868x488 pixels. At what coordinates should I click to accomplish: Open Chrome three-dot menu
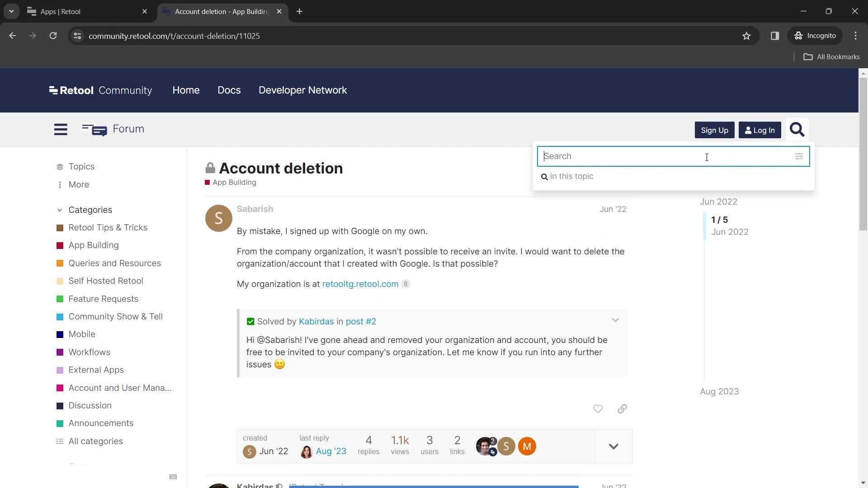tap(855, 36)
